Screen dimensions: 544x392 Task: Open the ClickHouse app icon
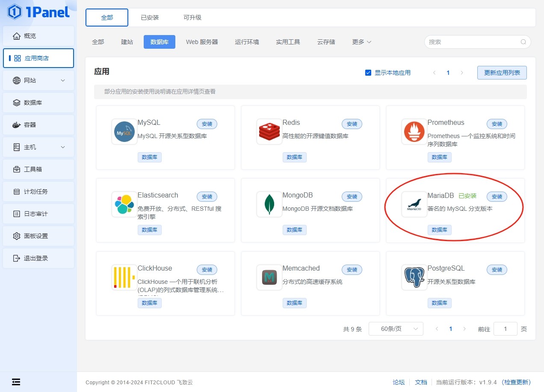pos(124,277)
